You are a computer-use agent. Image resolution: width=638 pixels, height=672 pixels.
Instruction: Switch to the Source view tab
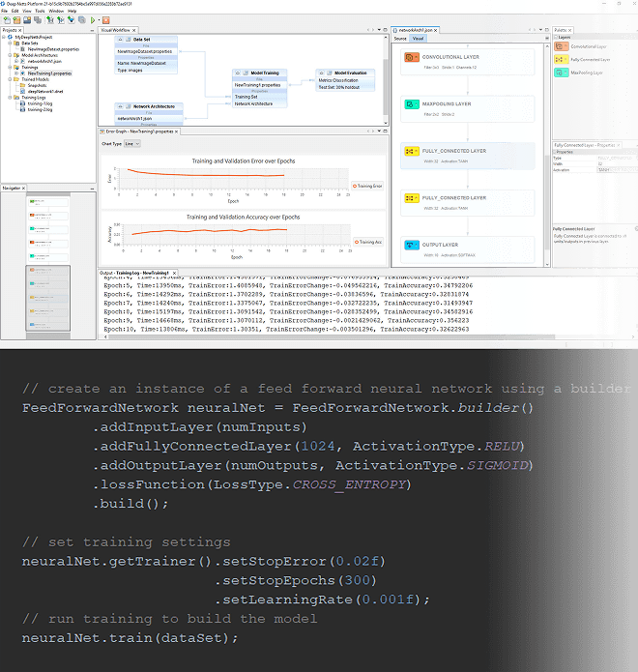tap(400, 39)
